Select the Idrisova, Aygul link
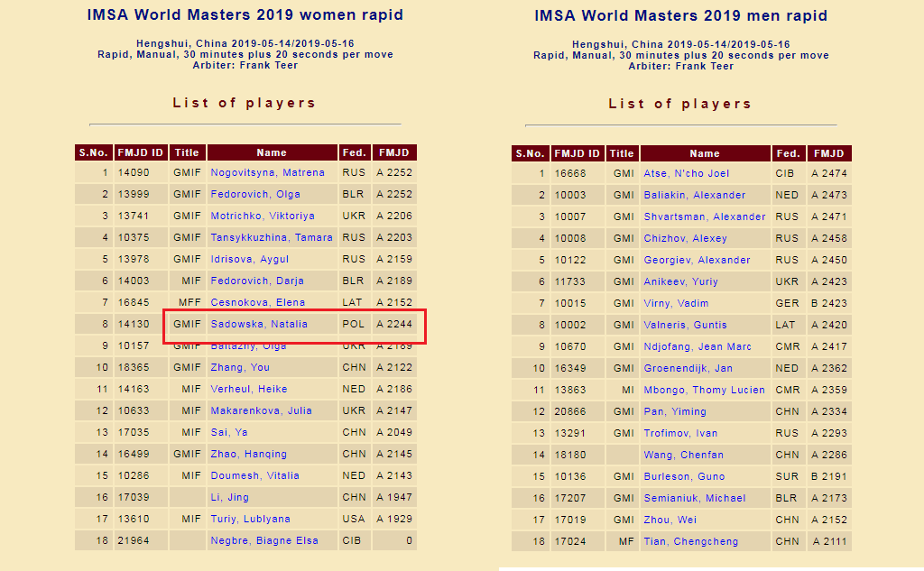 250,259
